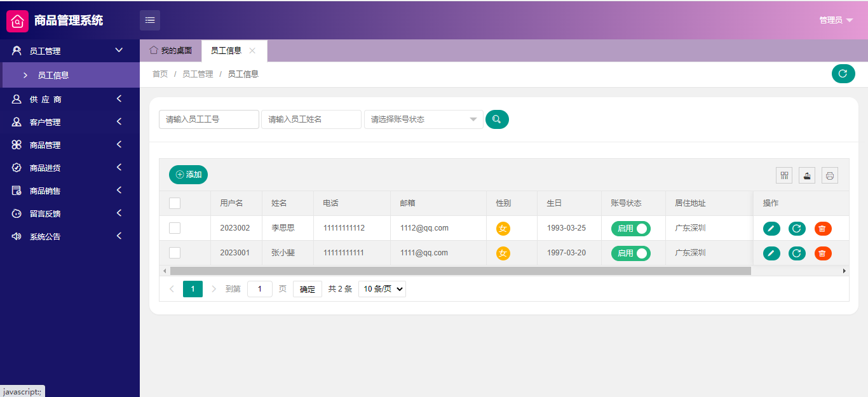The height and width of the screenshot is (397, 868).
Task: Focus the 请输入员工工号 input field
Action: coord(209,119)
